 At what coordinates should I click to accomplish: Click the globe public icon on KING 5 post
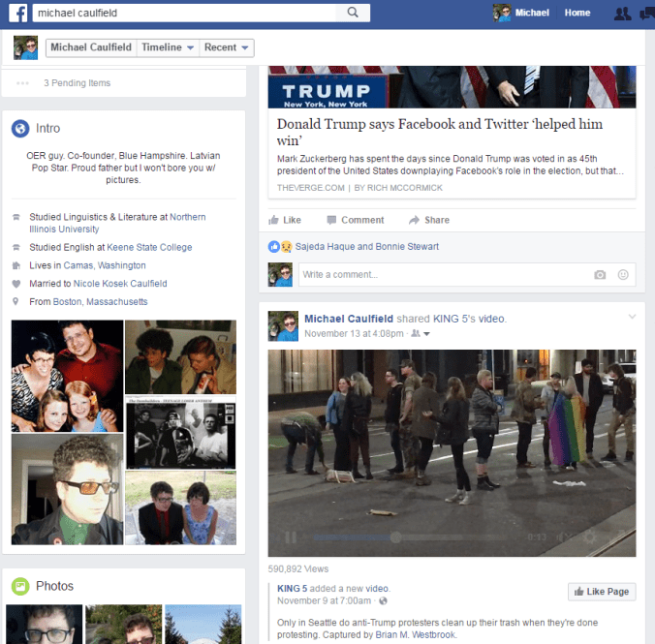tap(383, 601)
